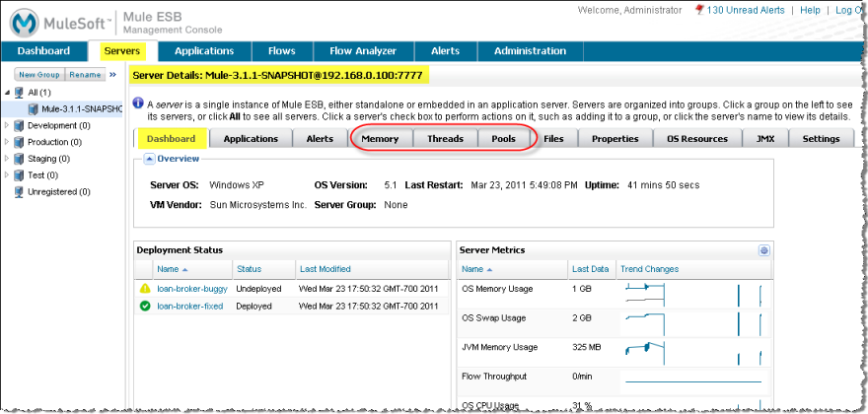Expand the Development group tree node
Viewport: 868px width, 414px height.
click(8, 125)
